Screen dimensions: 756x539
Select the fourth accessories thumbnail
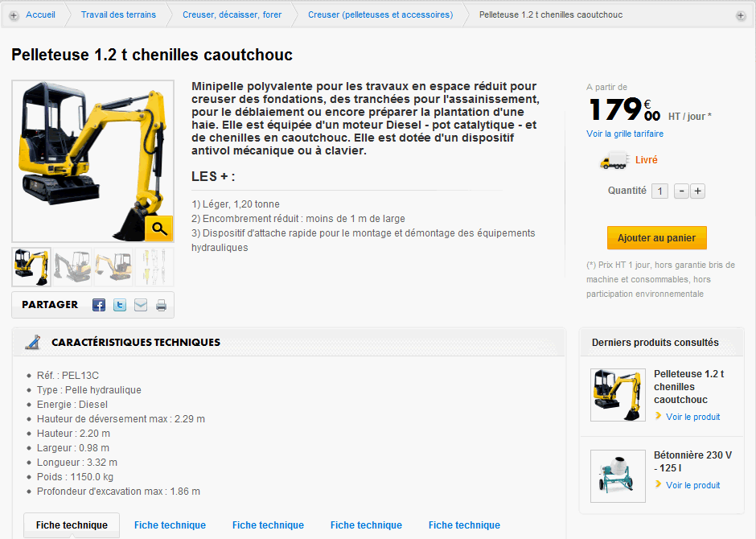click(x=154, y=267)
